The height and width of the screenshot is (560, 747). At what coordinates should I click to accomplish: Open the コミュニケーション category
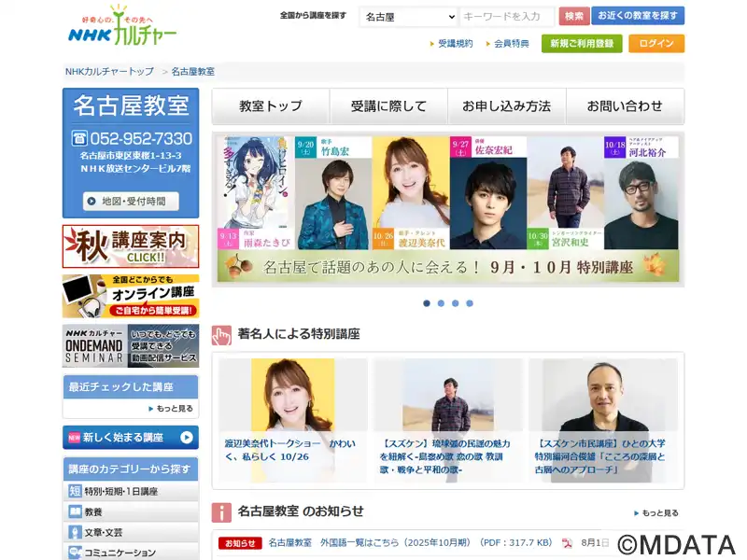131,553
